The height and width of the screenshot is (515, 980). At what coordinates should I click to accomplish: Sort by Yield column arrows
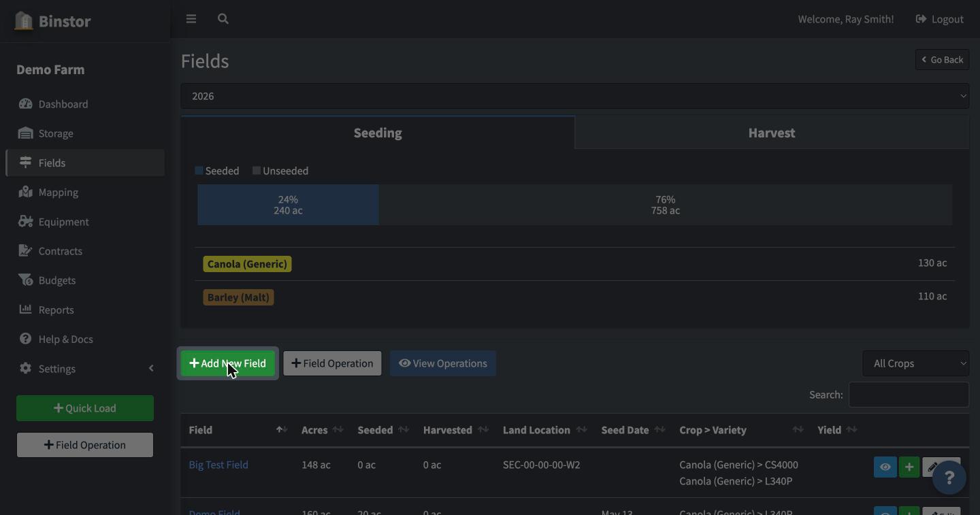coord(851,430)
